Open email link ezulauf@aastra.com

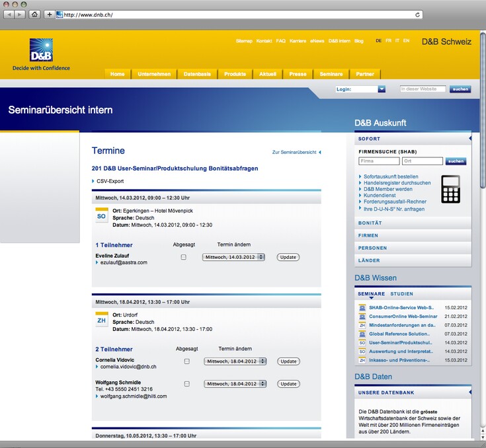tap(124, 262)
